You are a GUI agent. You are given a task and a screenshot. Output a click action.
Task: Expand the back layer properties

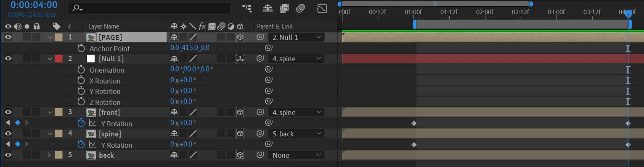[49, 155]
